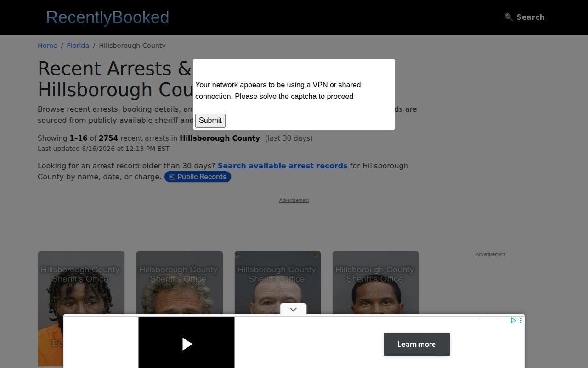Open the AdChoices triangle icon
The height and width of the screenshot is (368, 588).
tap(514, 320)
